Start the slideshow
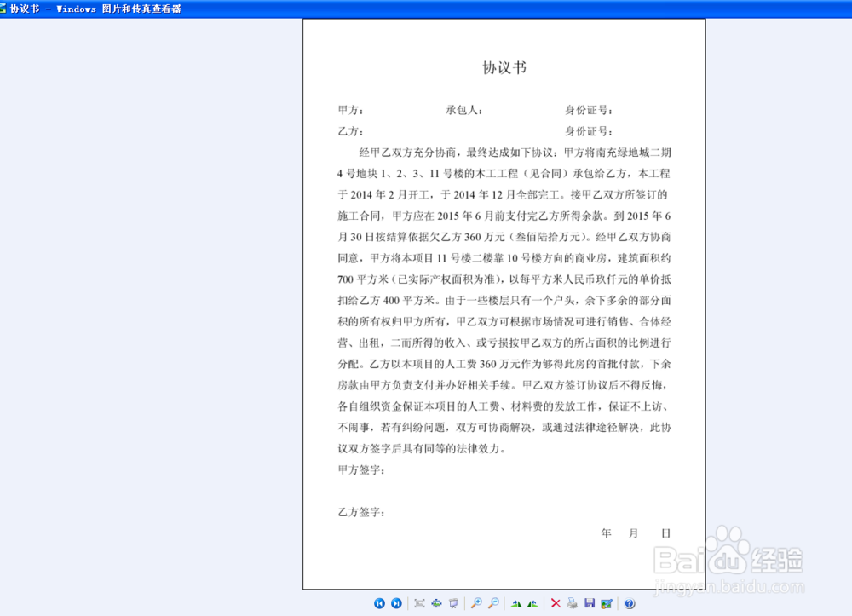The image size is (852, 616). (x=453, y=602)
